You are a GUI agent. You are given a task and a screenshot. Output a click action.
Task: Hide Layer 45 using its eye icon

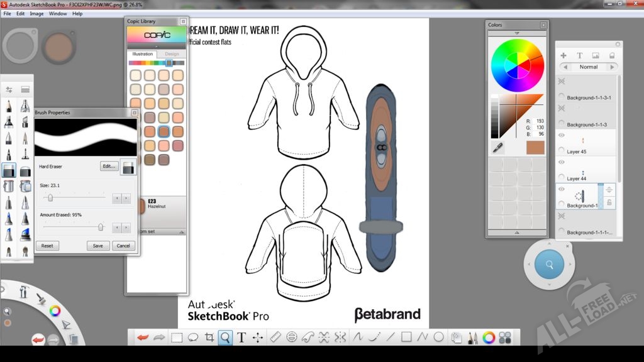tap(561, 135)
